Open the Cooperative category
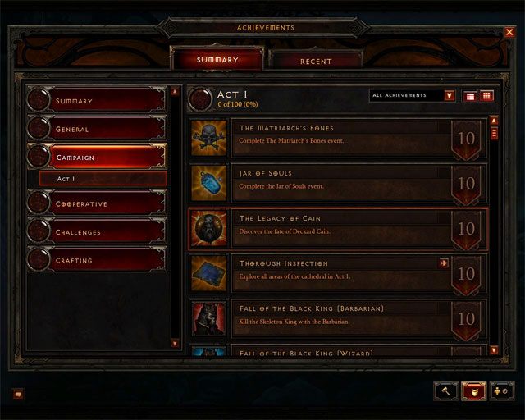 point(97,203)
